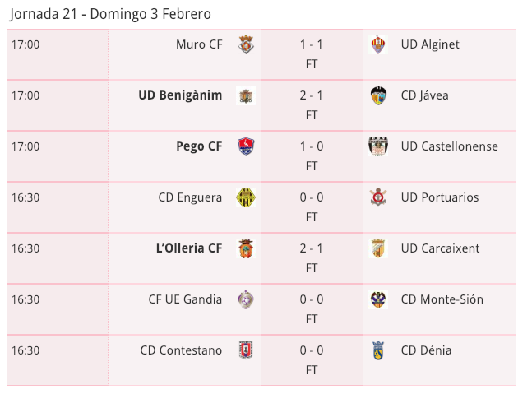Click the UD Alginet club badge
The image size is (532, 394).
[378, 44]
